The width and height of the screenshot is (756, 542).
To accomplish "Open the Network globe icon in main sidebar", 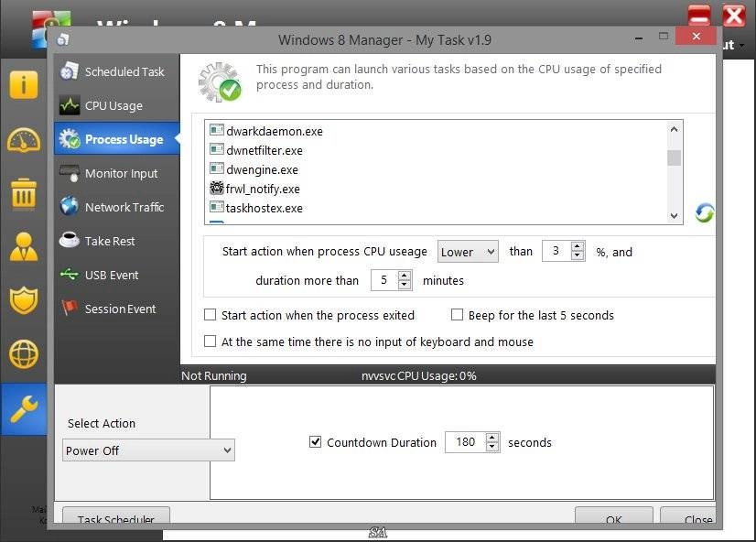I will point(23,354).
